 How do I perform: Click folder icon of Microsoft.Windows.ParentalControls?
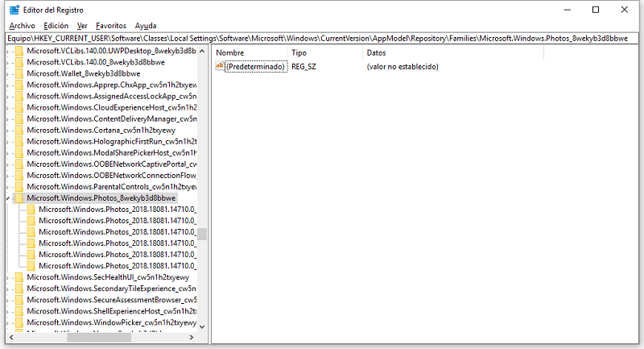(19, 187)
